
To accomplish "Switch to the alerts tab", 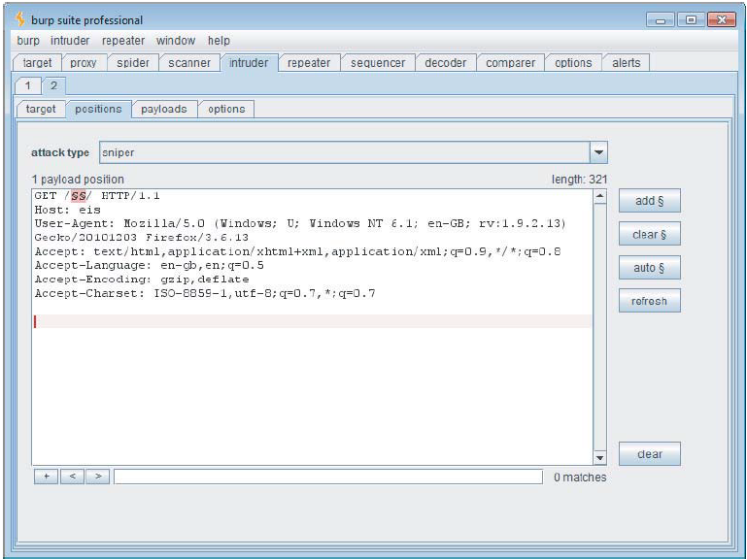I will point(626,63).
